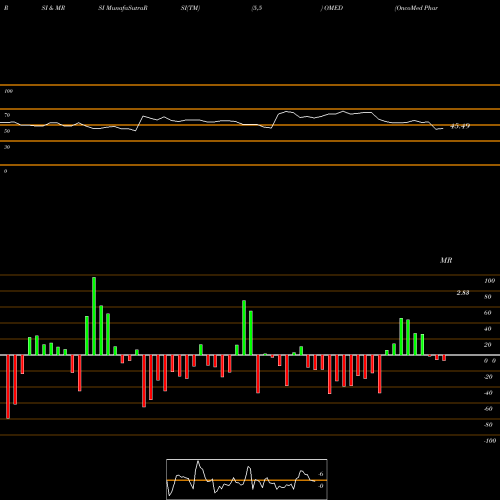Viewport: 500px width, 500px height.
Task: Click the MR axis label 100
Action: [489, 281]
